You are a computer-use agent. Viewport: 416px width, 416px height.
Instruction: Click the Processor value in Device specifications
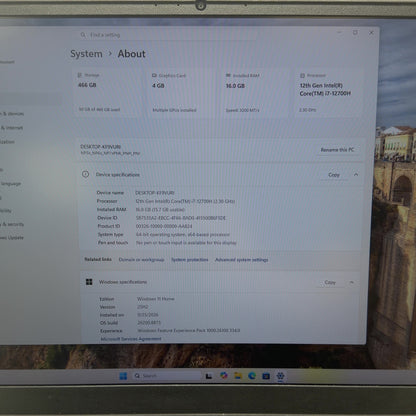pyautogui.click(x=185, y=201)
